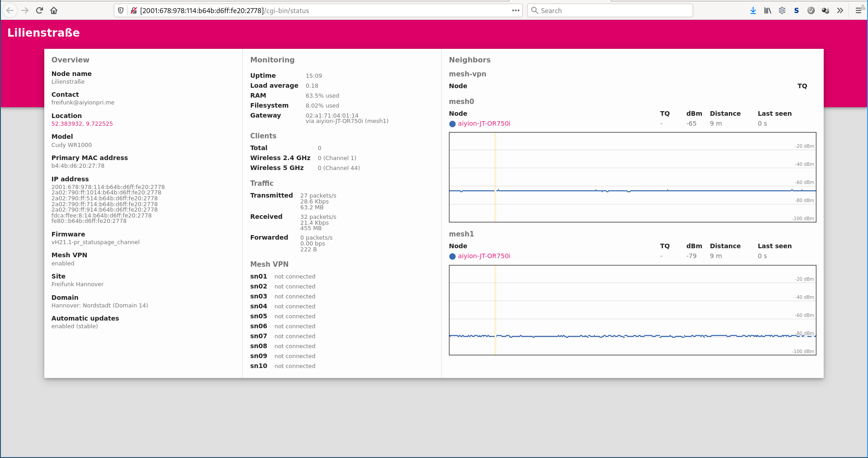Click the Overview panel heading
This screenshot has width=868, height=458.
70,60
